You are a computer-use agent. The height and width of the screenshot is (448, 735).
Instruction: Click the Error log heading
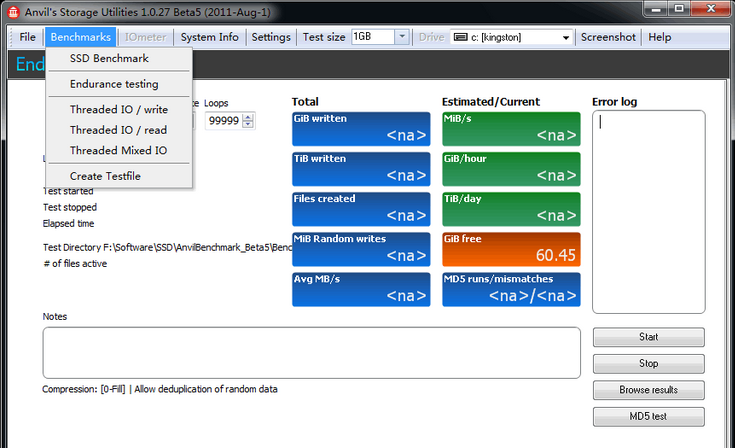tap(615, 102)
